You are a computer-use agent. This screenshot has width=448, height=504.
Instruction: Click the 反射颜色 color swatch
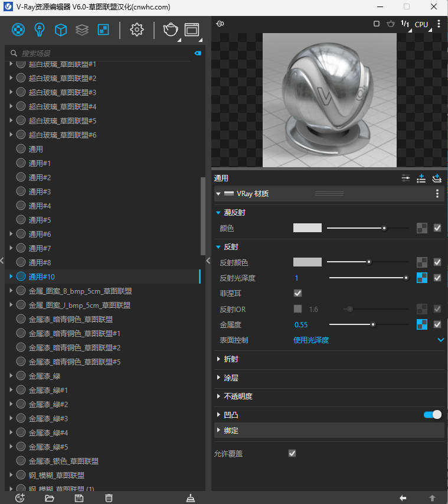click(307, 262)
